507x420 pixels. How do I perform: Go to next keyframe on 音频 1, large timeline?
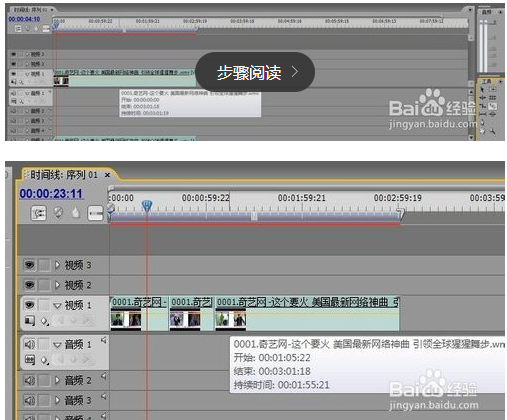pos(86,360)
